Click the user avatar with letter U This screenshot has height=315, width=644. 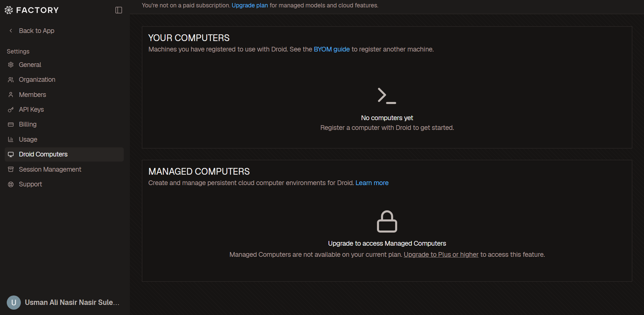click(x=14, y=303)
